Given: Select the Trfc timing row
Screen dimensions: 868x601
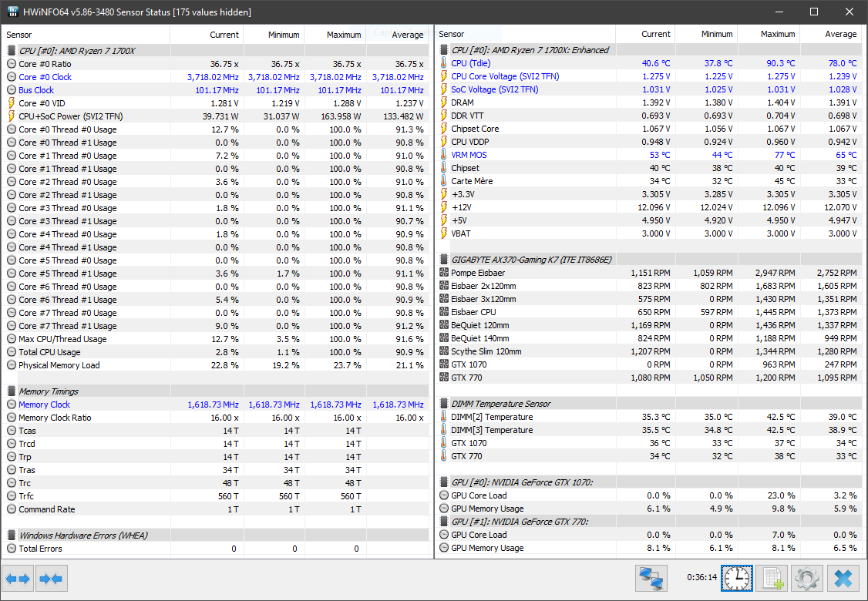Looking at the screenshot, I should [215, 496].
